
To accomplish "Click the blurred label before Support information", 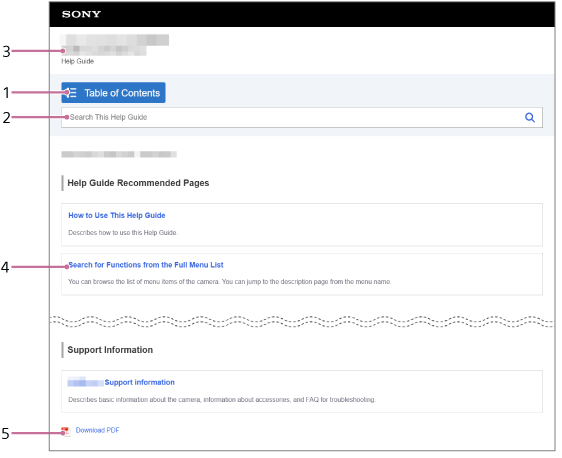I will tap(85, 382).
